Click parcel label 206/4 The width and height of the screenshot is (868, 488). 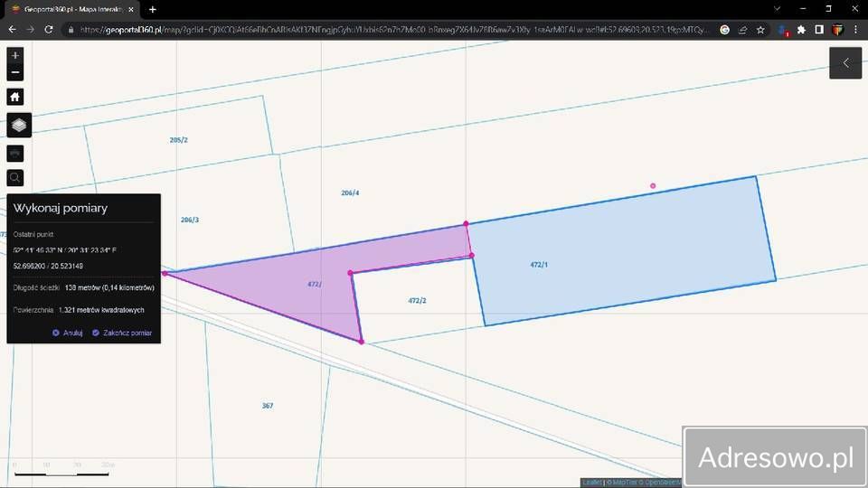pyautogui.click(x=350, y=193)
